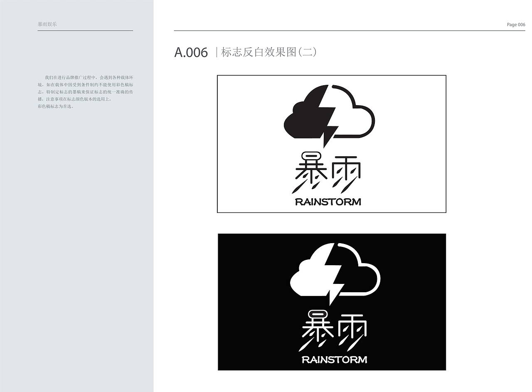Viewport: 532px width, 392px height.
Task: Select the RAINSTORM wordmark in white logo
Action: point(328,202)
